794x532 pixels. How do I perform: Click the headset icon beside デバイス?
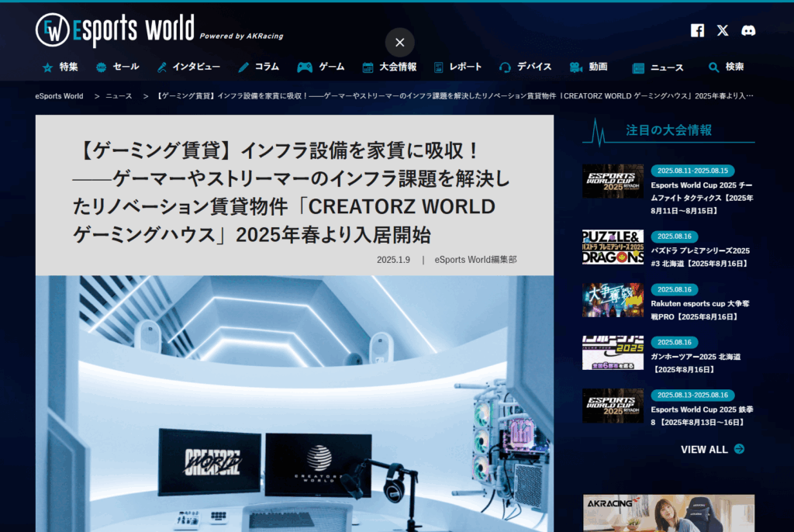505,67
